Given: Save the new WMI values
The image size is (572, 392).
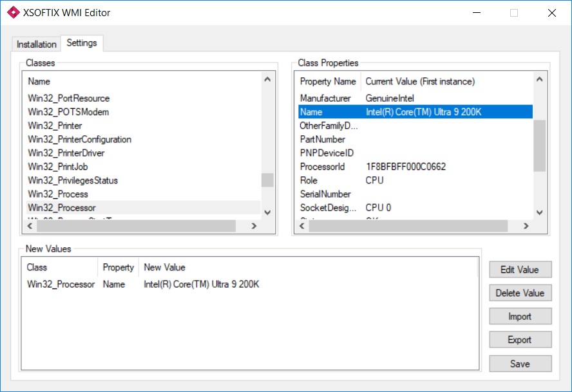Looking at the screenshot, I should tap(520, 364).
